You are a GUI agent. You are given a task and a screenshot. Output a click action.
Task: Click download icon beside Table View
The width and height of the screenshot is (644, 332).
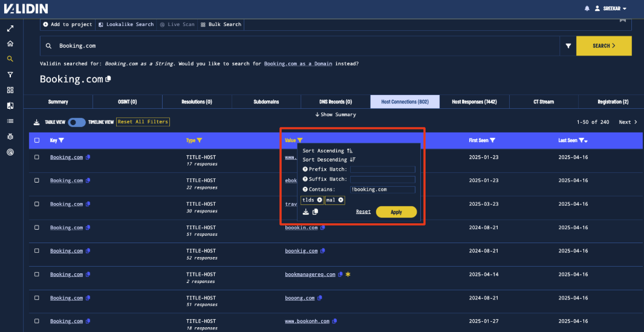click(36, 122)
